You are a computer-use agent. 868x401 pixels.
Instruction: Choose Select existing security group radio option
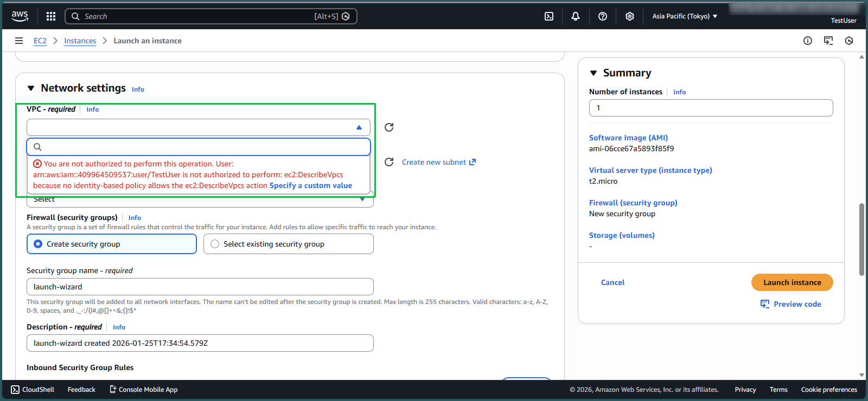point(215,244)
